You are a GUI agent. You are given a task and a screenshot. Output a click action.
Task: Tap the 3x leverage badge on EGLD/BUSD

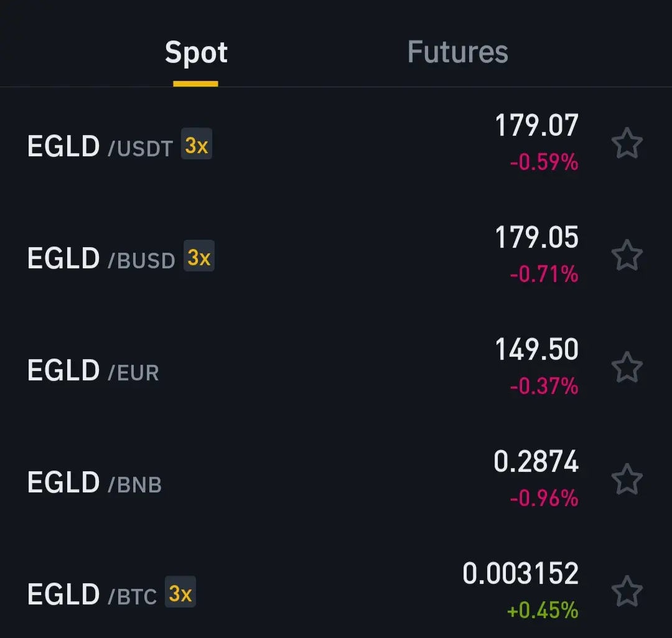199,256
